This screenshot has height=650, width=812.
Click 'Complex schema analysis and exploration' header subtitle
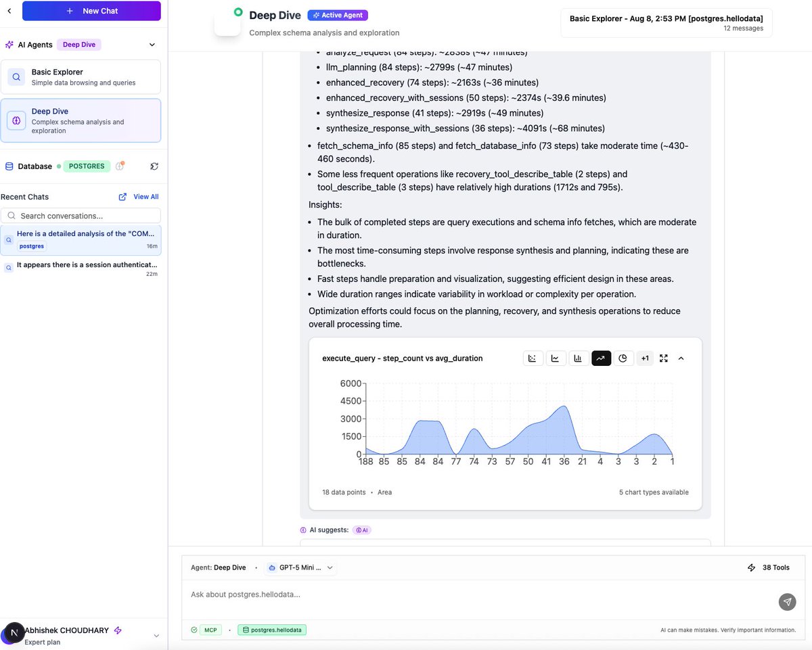(x=324, y=32)
